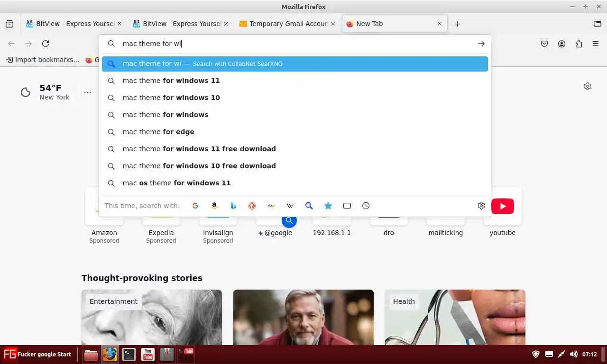The height and width of the screenshot is (364, 607).
Task: Search this time with DuckDuckGo icon
Action: click(x=252, y=206)
